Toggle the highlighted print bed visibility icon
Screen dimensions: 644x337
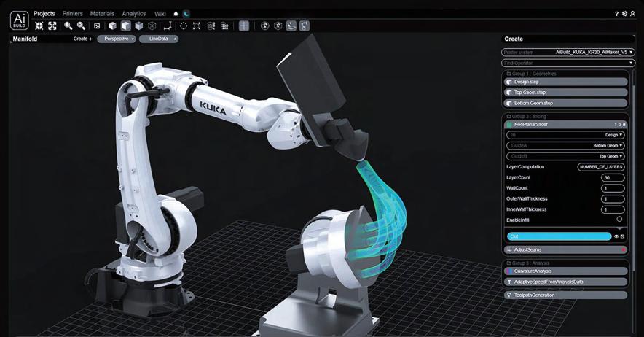click(291, 26)
